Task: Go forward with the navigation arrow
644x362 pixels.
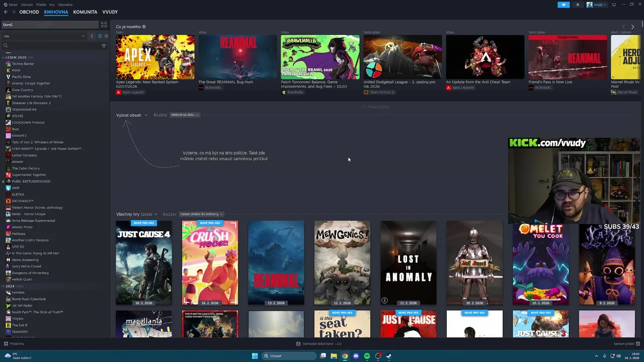Action: pyautogui.click(x=13, y=12)
